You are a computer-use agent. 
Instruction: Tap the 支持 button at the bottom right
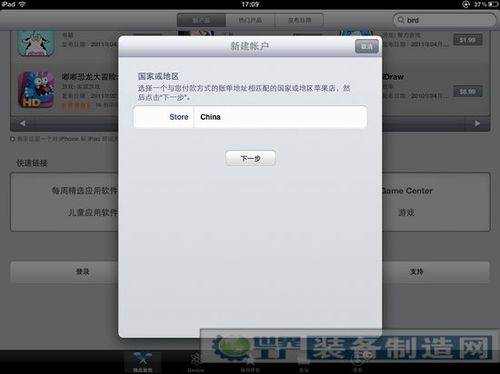[x=436, y=272]
